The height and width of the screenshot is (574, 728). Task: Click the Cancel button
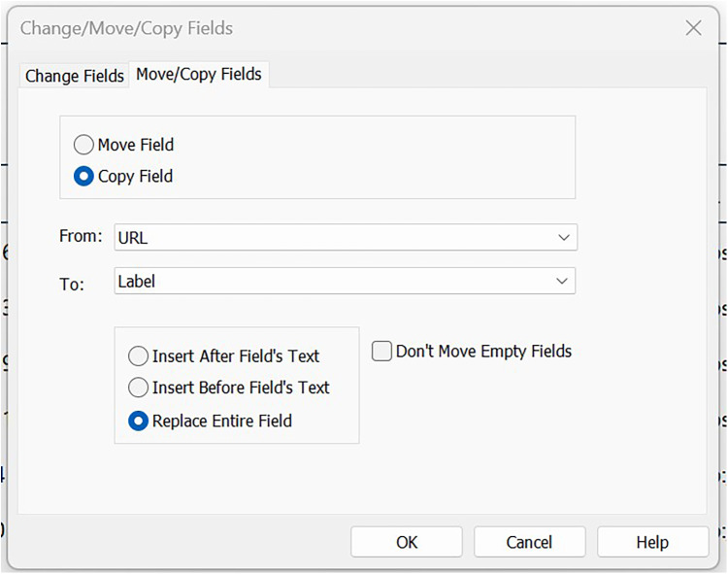click(x=529, y=542)
